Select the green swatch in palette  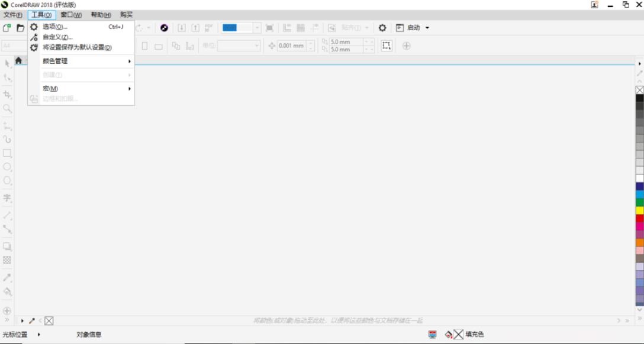pyautogui.click(x=640, y=202)
